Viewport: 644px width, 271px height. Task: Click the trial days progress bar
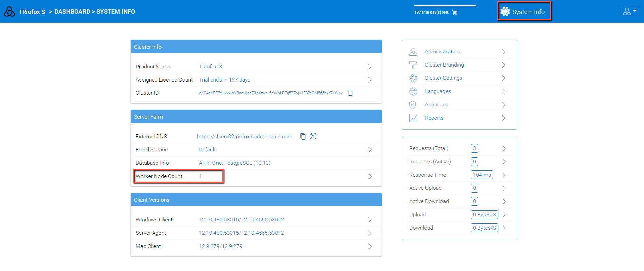point(445,6)
